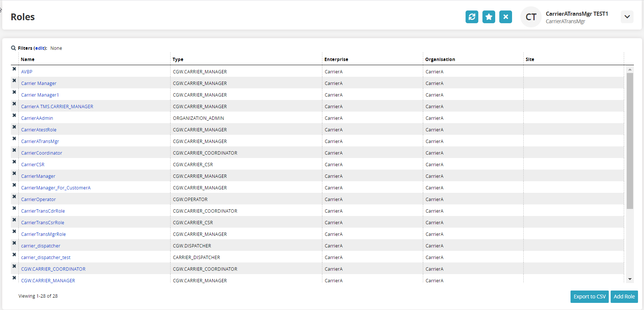Click the CT user avatar

pyautogui.click(x=531, y=17)
